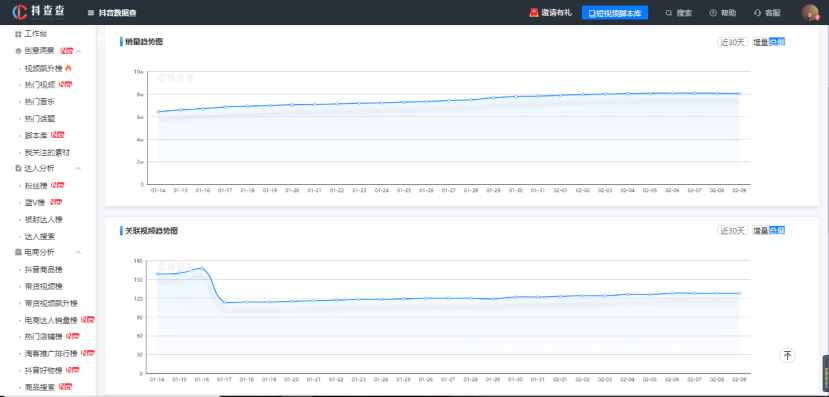Open the 邀请有礼 red envelope promotion
The height and width of the screenshot is (397, 829).
[550, 13]
